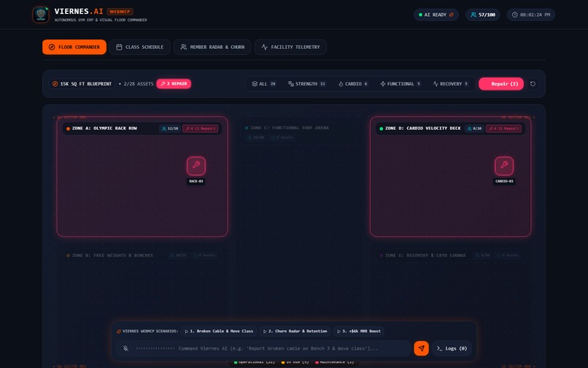Select the RACK-03 repair wrench asset

click(x=196, y=166)
